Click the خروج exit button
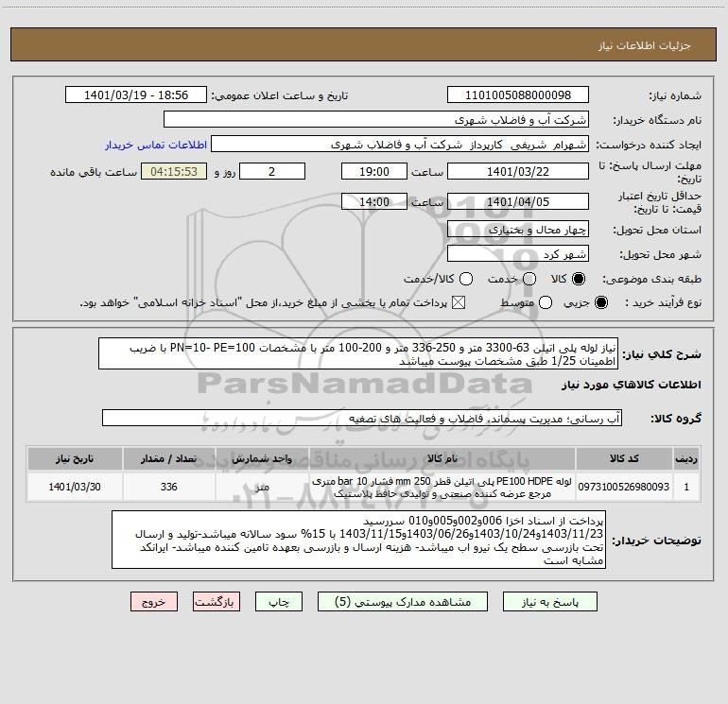This screenshot has width=728, height=704. (x=154, y=602)
